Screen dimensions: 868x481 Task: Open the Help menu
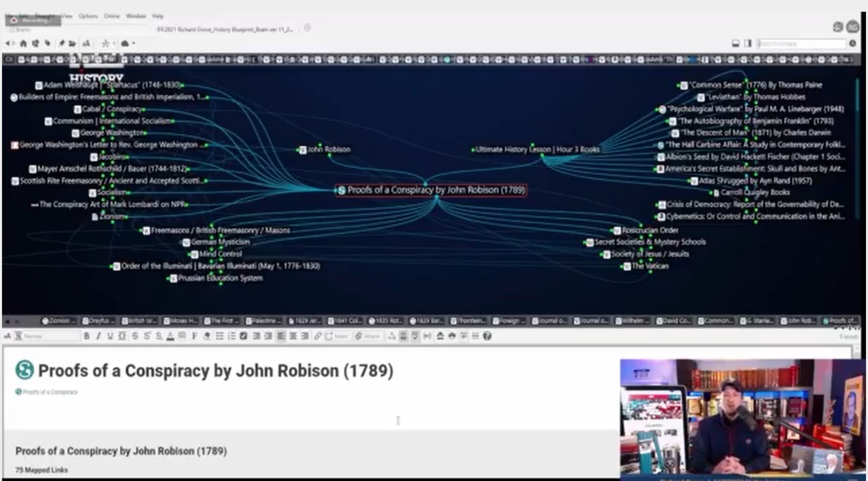[158, 16]
